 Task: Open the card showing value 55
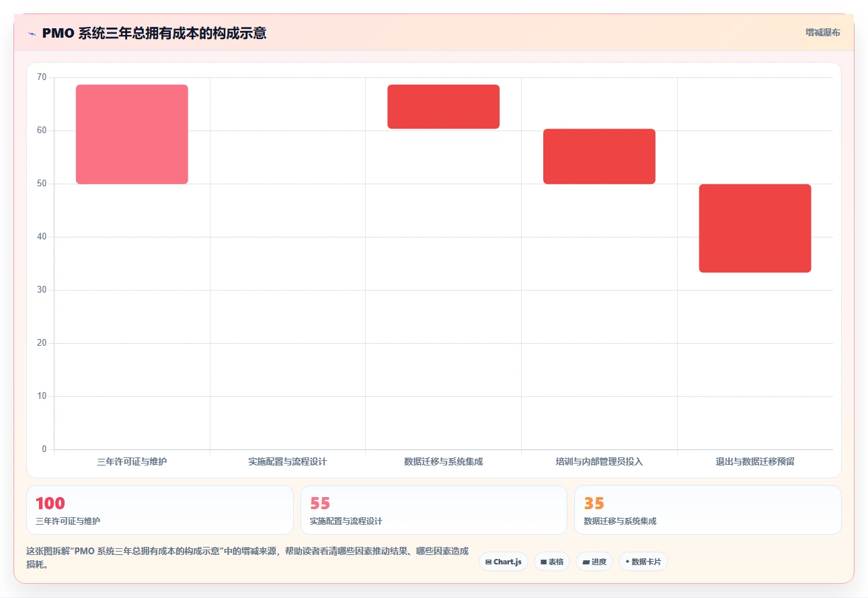pyautogui.click(x=434, y=510)
